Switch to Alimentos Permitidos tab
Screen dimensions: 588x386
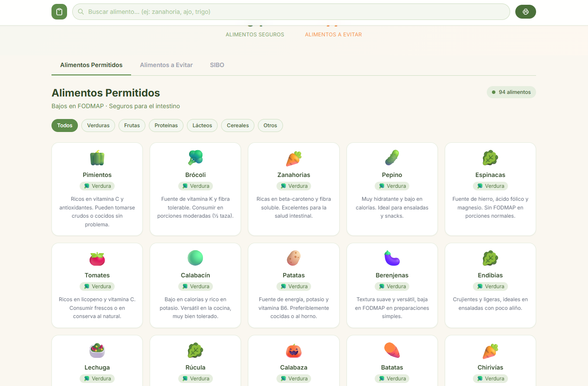point(91,65)
